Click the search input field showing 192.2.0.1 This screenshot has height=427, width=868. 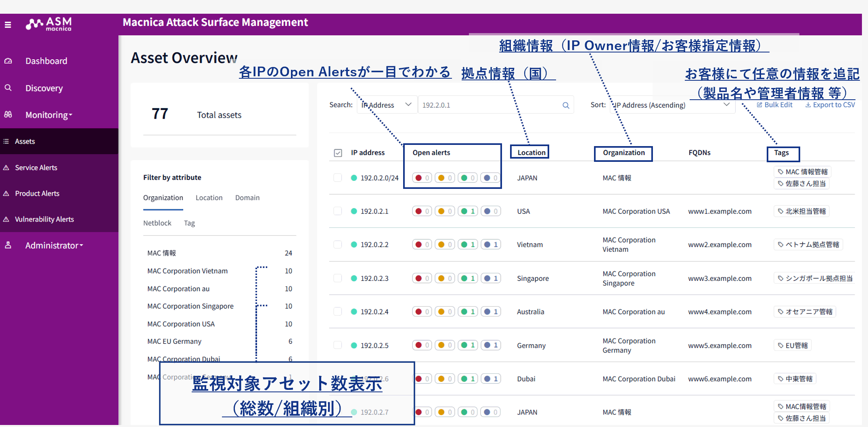coord(488,105)
